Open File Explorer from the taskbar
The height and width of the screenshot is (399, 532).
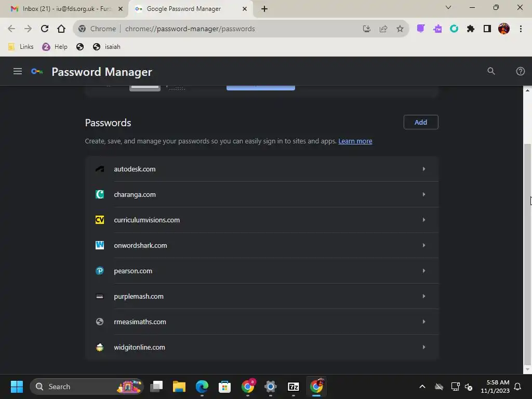pos(179,387)
